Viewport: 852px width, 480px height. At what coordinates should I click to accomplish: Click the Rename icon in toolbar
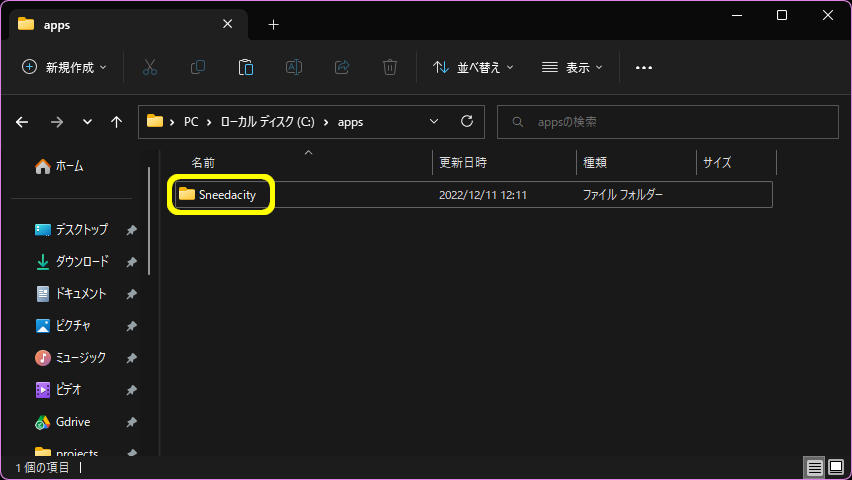pos(293,67)
